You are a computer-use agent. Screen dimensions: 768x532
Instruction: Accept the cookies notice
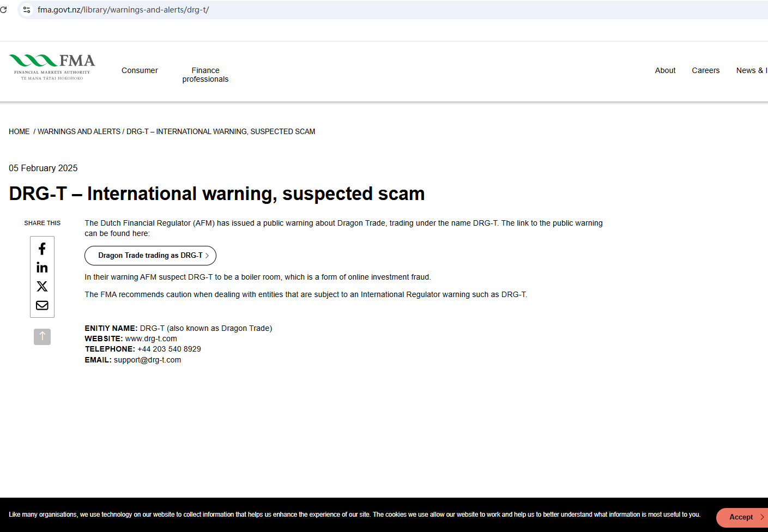point(741,517)
